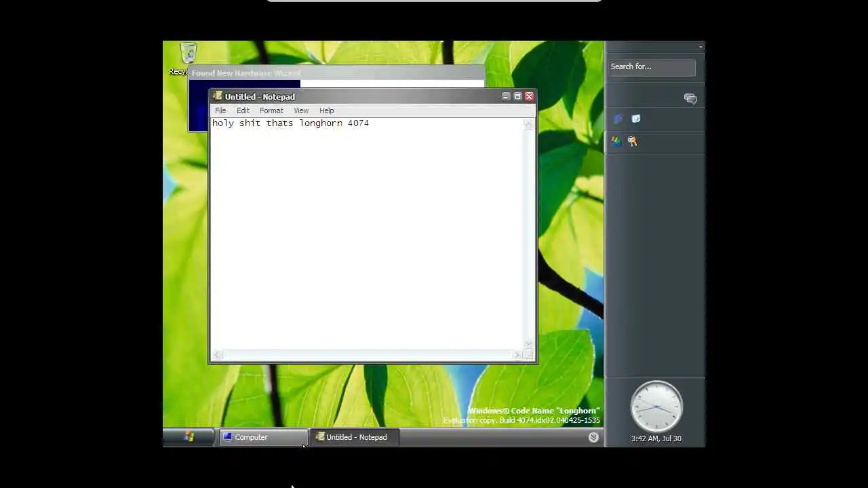Open the View menu in Notepad
Image resolution: width=868 pixels, height=488 pixels.
(x=301, y=110)
